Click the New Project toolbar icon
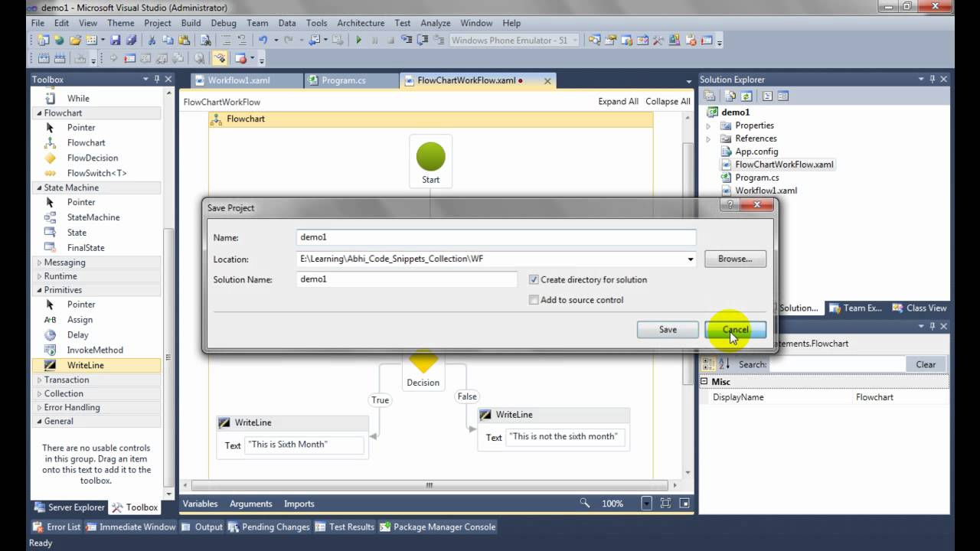This screenshot has height=551, width=980. click(43, 40)
